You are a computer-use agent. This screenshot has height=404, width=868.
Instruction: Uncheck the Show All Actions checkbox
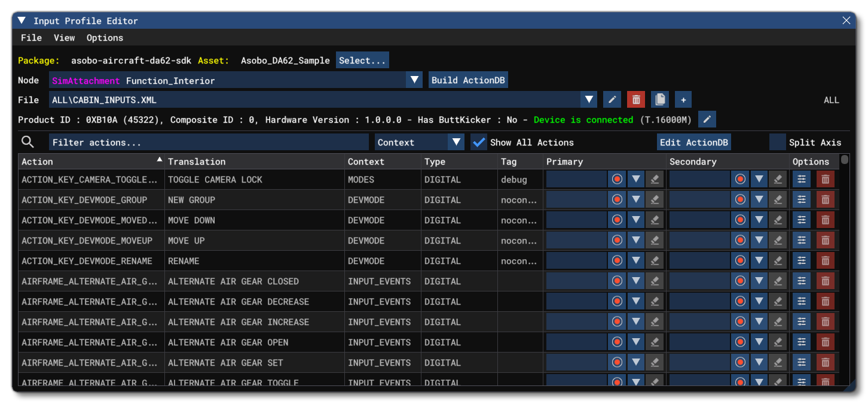click(x=479, y=142)
